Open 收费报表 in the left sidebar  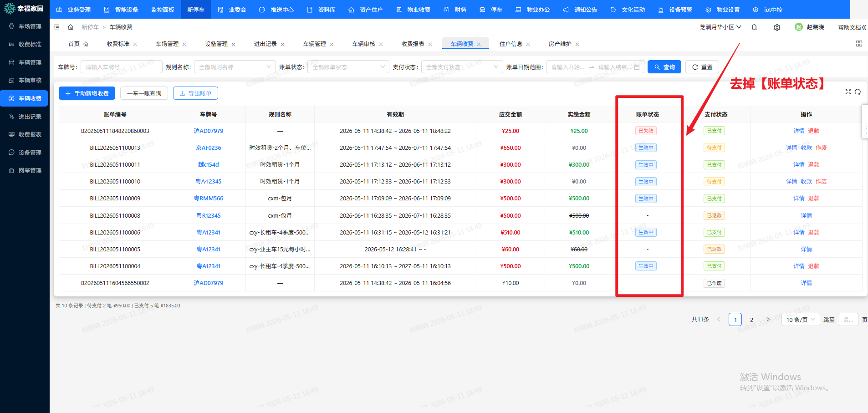tap(25, 135)
